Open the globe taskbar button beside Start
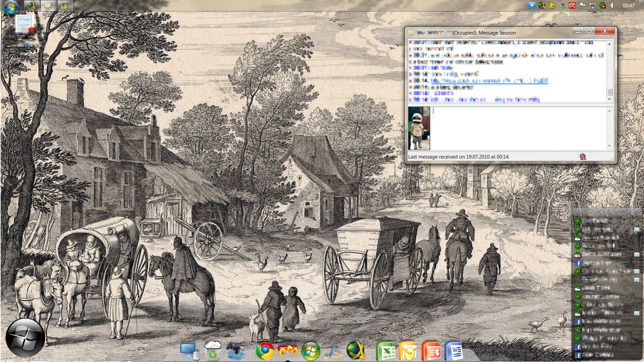The width and height of the screenshot is (644, 362). tap(32, 6)
